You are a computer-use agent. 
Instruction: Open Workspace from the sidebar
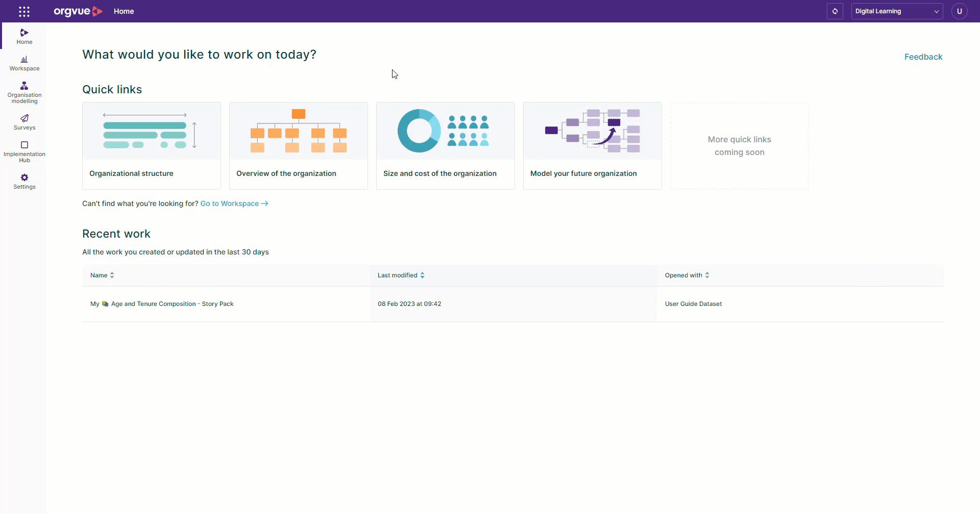coord(24,63)
